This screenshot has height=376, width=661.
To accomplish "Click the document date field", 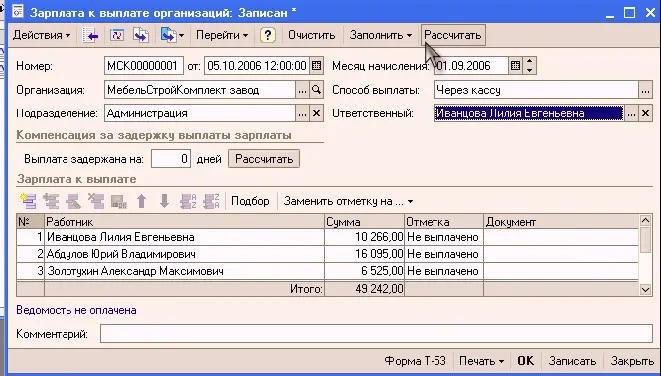I will click(x=256, y=66).
